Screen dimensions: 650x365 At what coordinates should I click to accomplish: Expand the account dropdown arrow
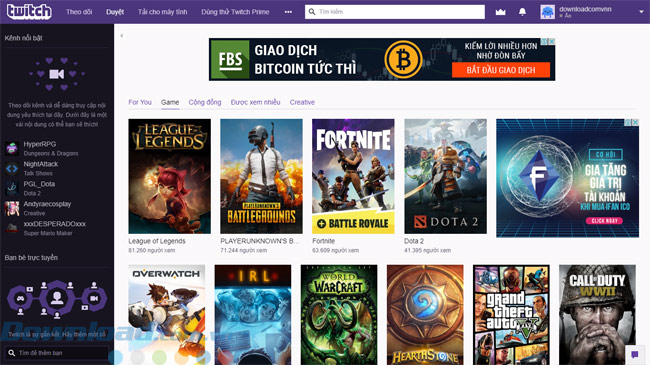click(641, 12)
